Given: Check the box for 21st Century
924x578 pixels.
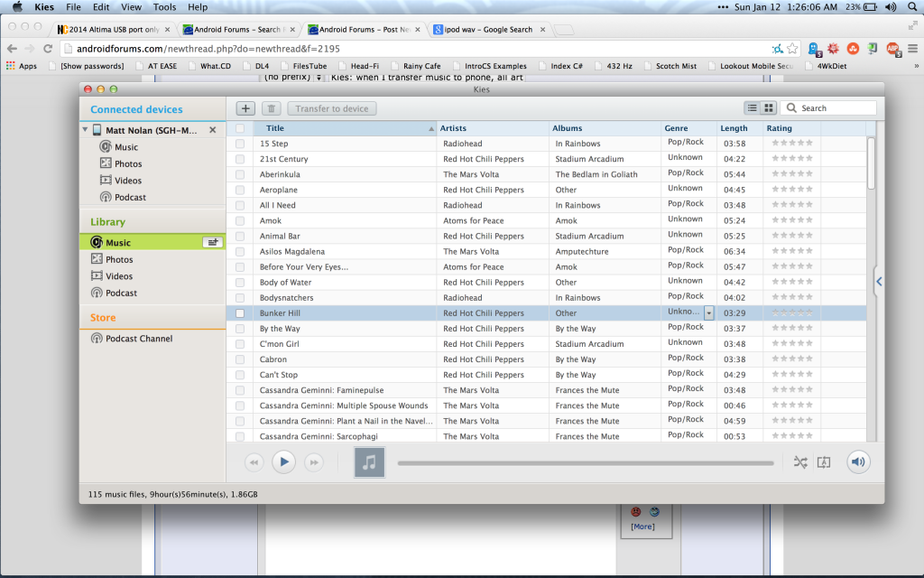Looking at the screenshot, I should click(x=240, y=159).
